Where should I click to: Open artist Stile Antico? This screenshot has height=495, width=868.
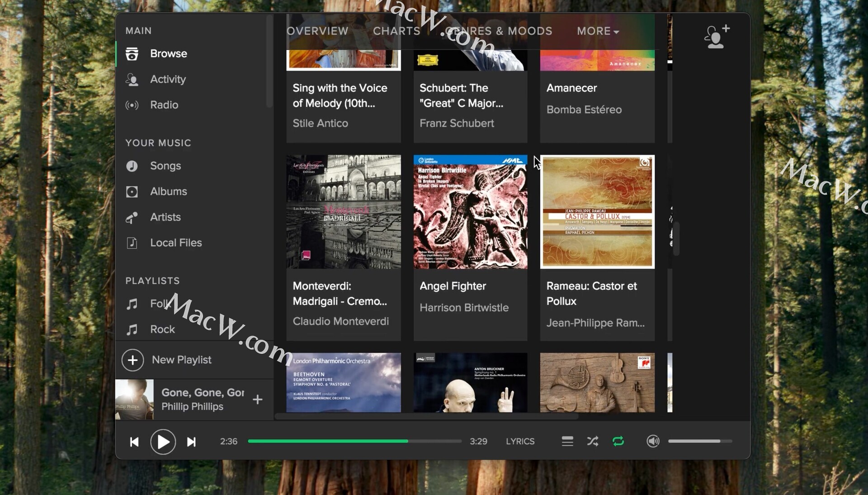tap(320, 124)
